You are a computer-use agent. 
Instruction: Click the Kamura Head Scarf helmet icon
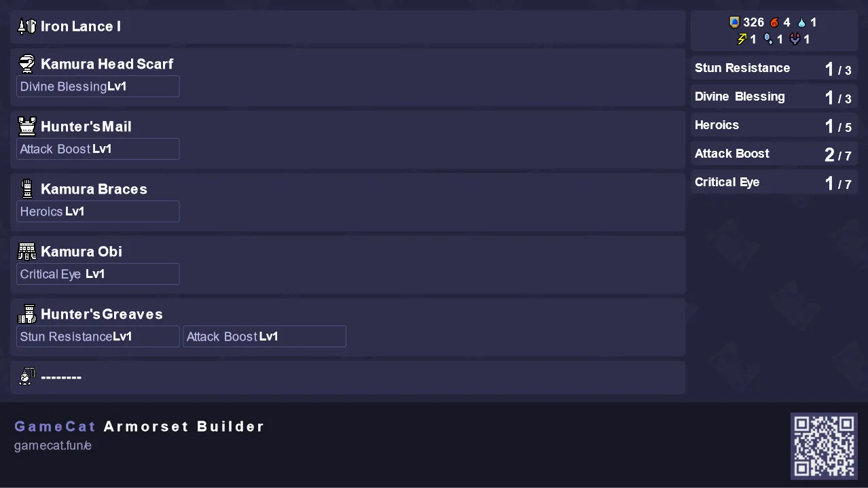click(26, 64)
